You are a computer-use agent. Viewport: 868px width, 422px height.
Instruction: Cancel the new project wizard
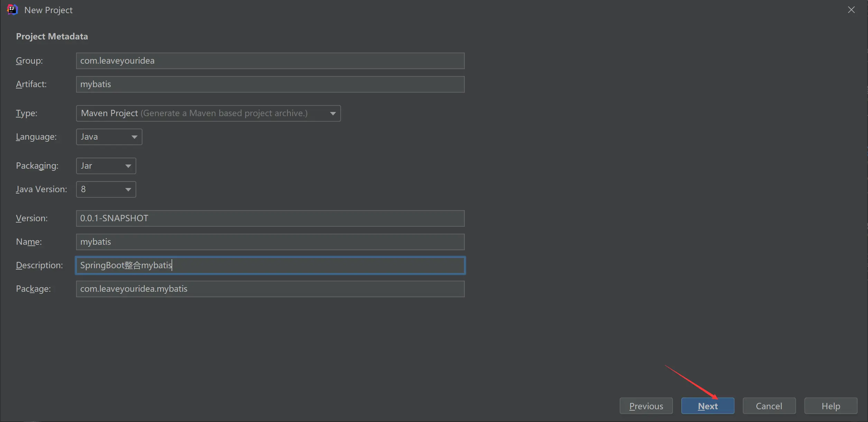769,406
